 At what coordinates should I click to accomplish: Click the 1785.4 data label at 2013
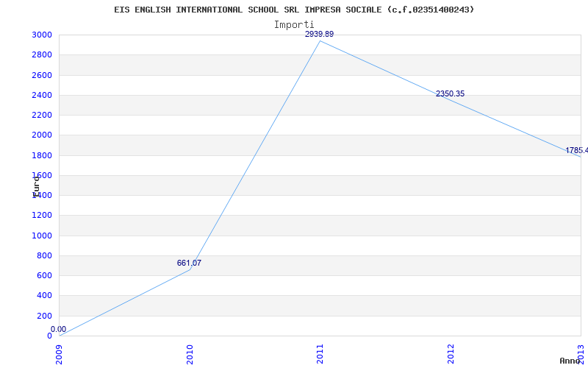[x=577, y=151]
